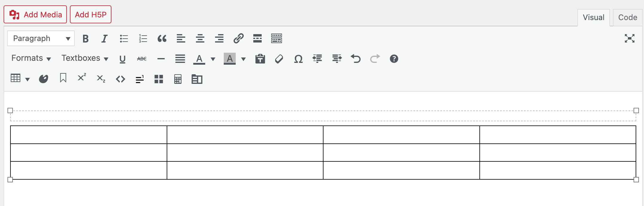Click the Insert/edit link icon
This screenshot has height=206, width=644.
point(238,39)
